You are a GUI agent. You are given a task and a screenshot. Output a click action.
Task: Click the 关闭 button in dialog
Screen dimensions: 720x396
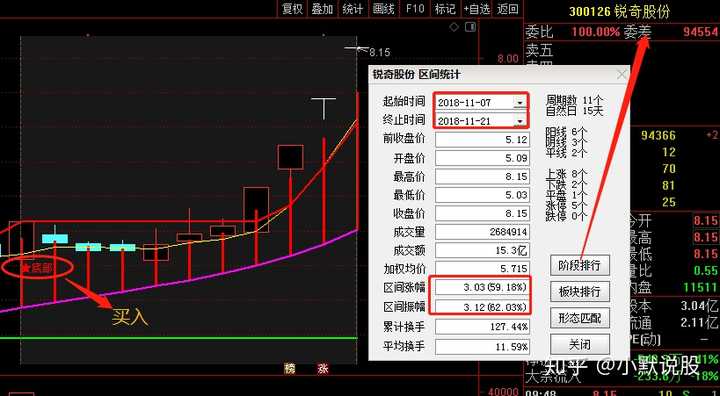click(579, 344)
